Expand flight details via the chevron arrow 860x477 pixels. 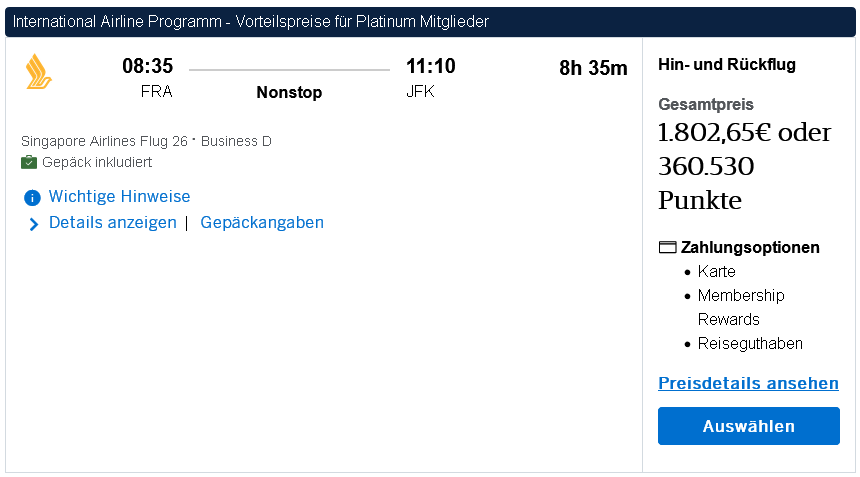click(x=33, y=224)
